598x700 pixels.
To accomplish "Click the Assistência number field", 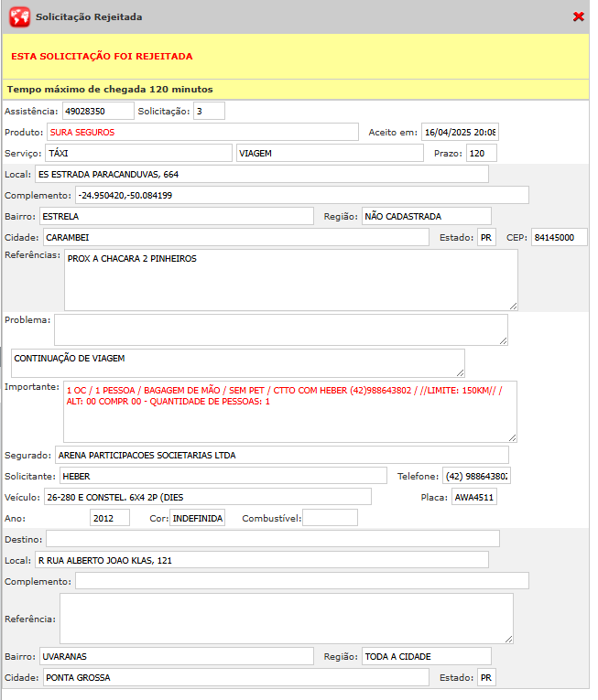I will point(98,111).
